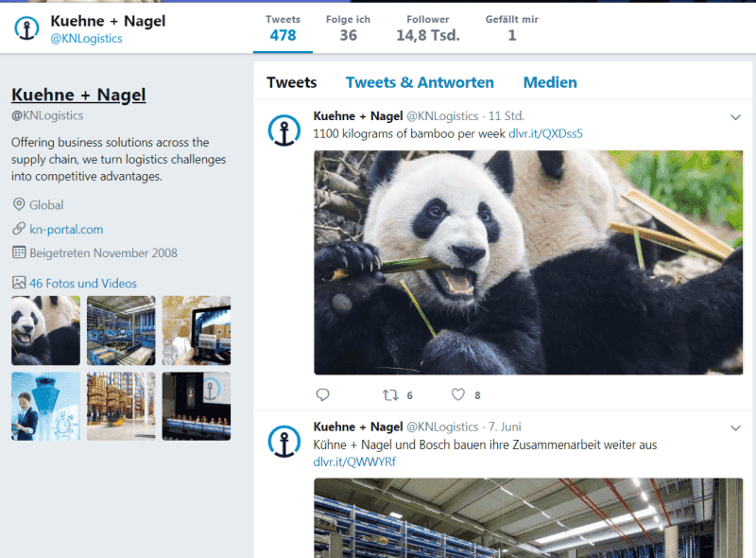
Task: Expand options chevron on 7. Juni tweet
Action: tap(735, 427)
